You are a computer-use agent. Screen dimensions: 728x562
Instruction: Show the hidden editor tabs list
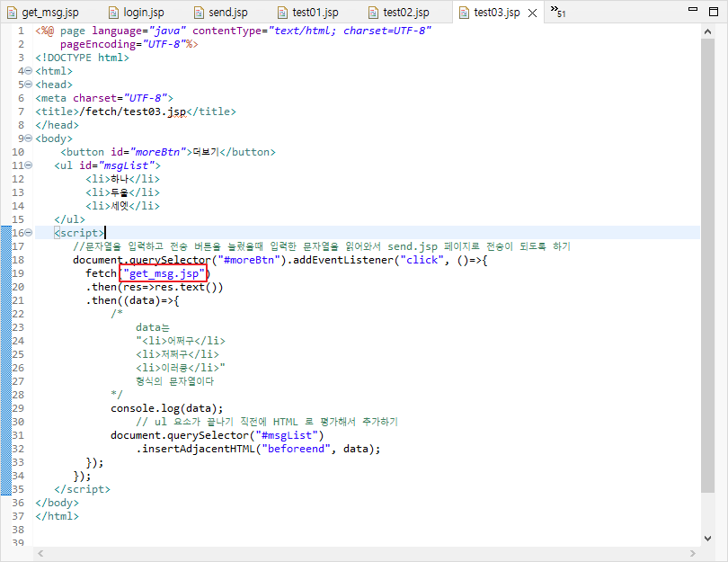point(557,11)
